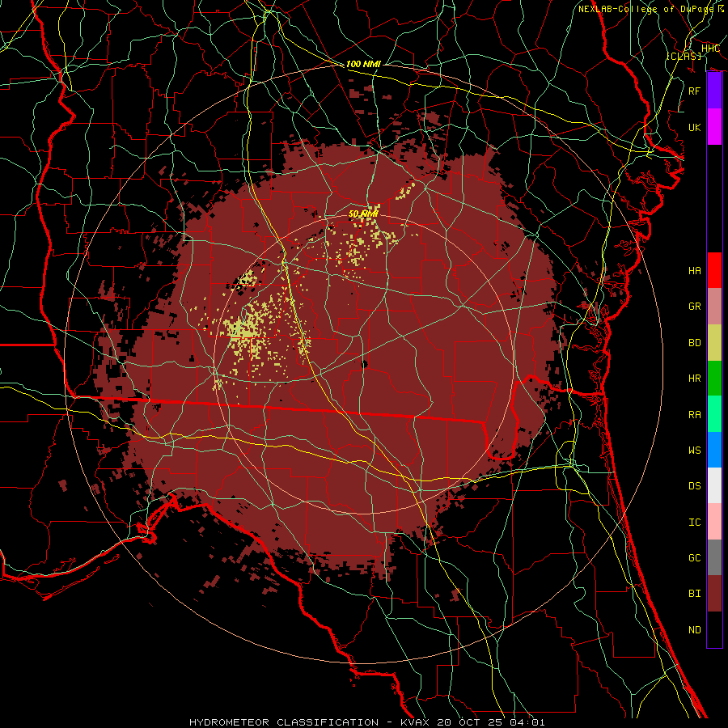
Task: Click the (CLAS) units label
Action: 684,56
